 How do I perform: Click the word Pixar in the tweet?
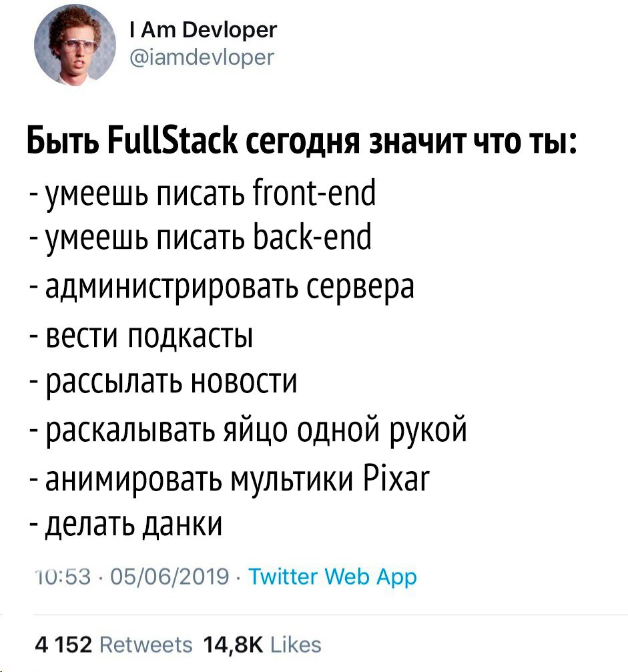(398, 476)
